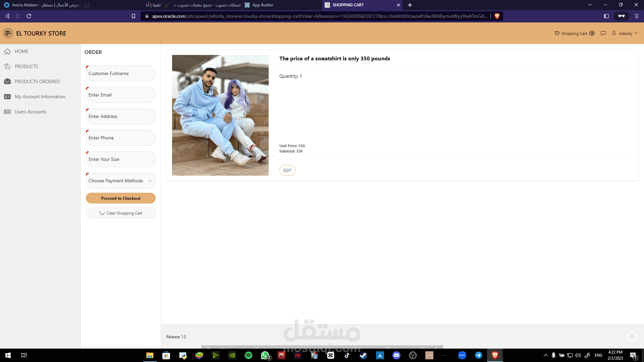This screenshot has width=644, height=362.
Task: Select the Users Accounts table icon
Action: tap(7, 111)
